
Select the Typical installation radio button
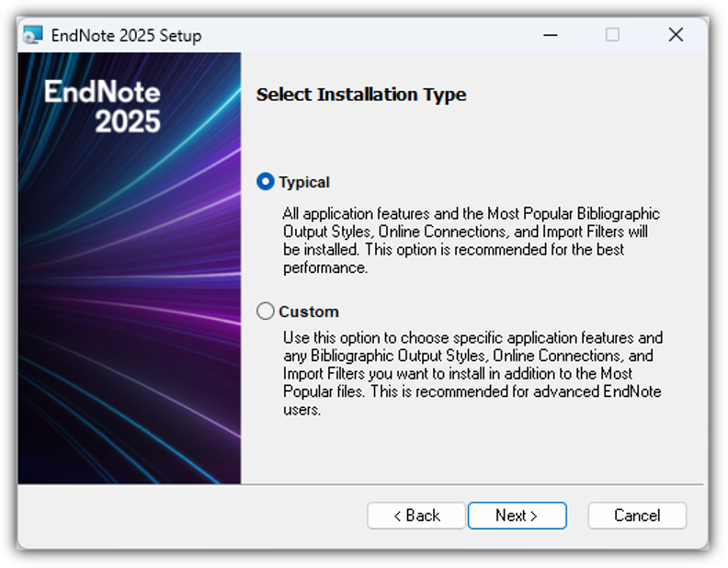pyautogui.click(x=265, y=181)
